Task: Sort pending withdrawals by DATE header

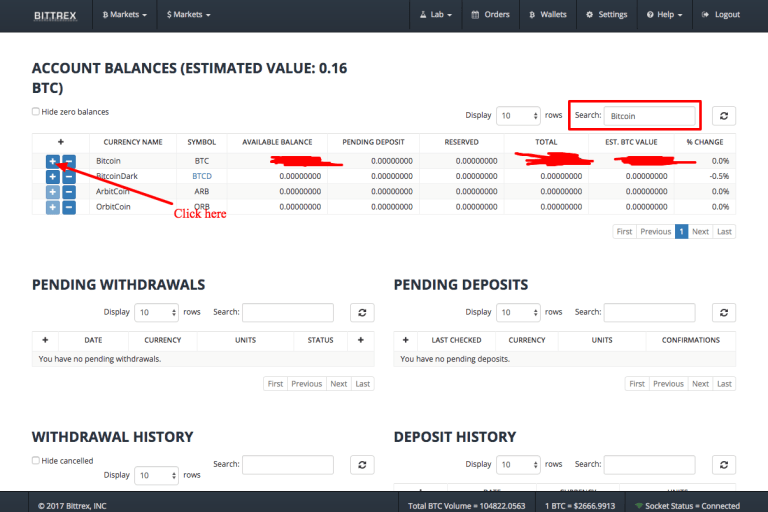Action: coord(93,340)
